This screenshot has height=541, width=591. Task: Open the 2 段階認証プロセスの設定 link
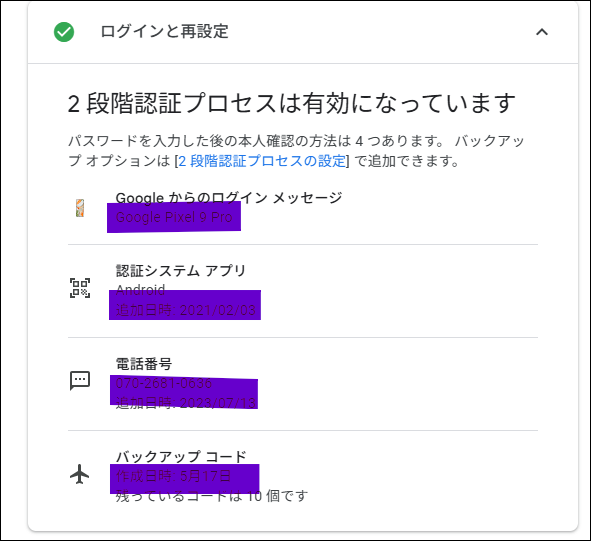(262, 161)
